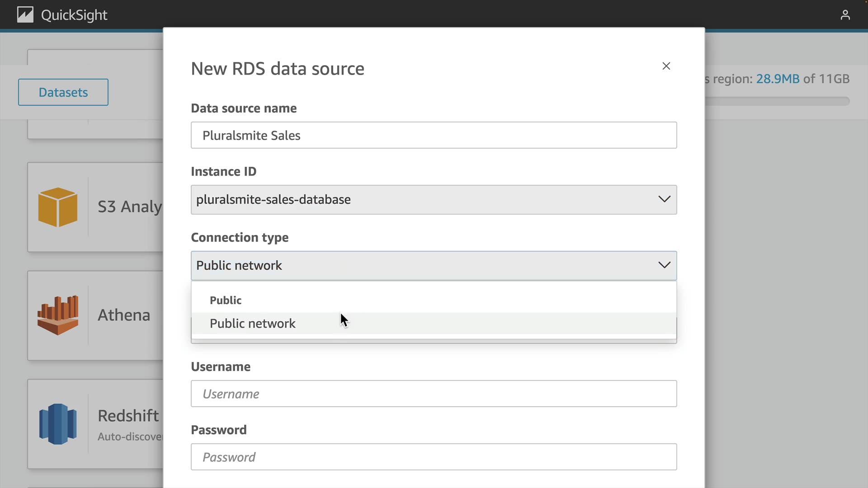Click the Athena data source icon
The width and height of the screenshot is (868, 488).
point(58,315)
